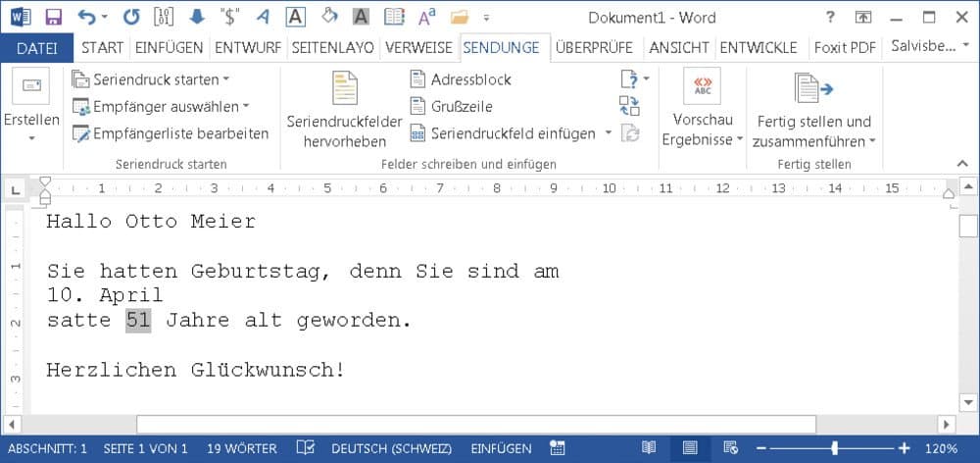Screen dimensions: 980x463
Task: Switch to read mode view in status bar
Action: 648,448
